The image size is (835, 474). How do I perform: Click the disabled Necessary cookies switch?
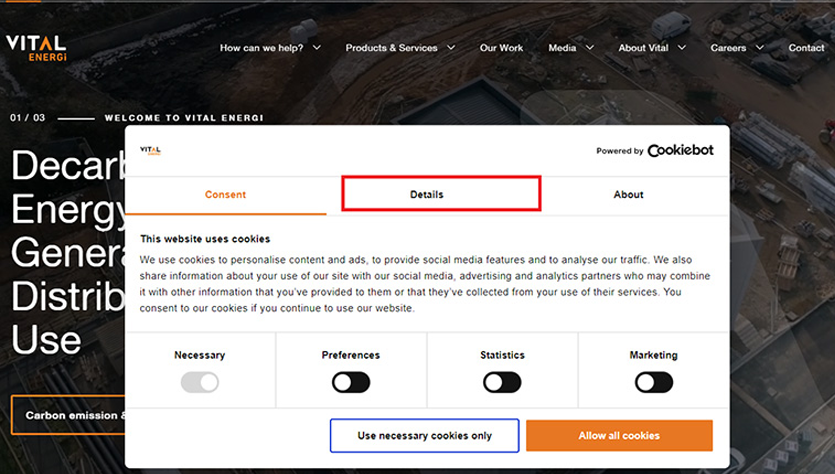200,382
